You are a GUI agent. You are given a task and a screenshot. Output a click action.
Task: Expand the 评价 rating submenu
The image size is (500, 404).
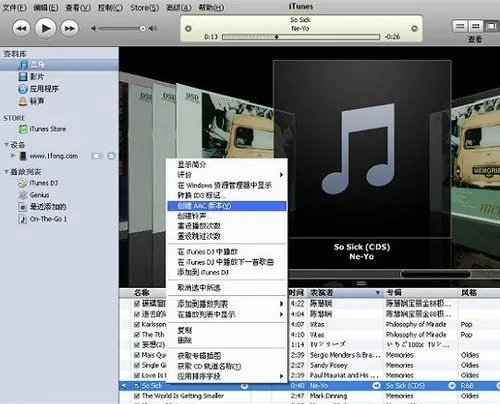(227, 175)
